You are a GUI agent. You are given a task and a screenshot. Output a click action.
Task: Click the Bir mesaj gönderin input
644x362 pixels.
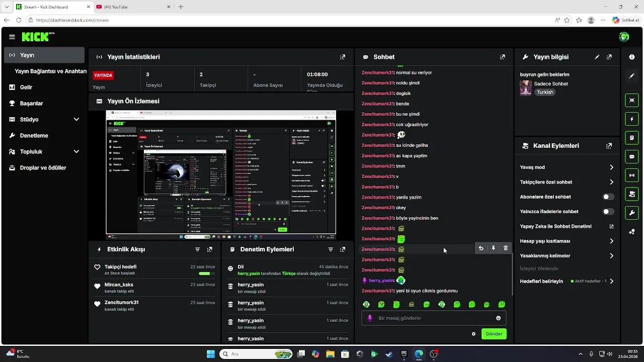click(433, 318)
